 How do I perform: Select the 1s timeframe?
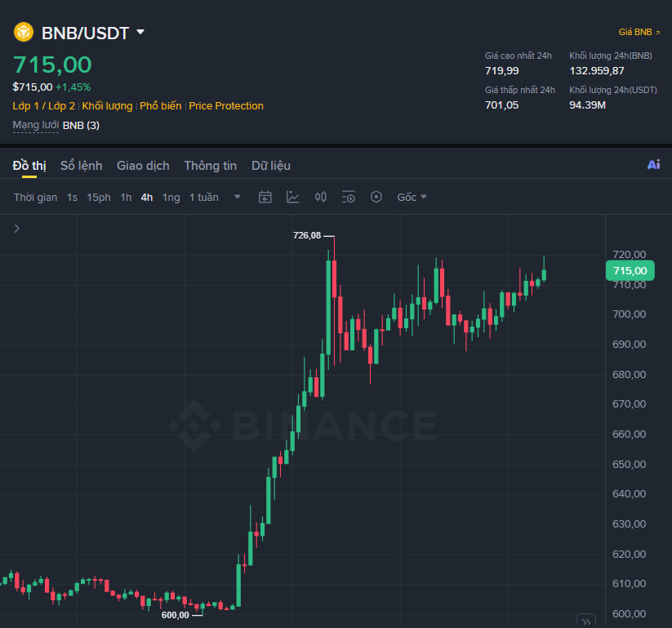pyautogui.click(x=72, y=197)
